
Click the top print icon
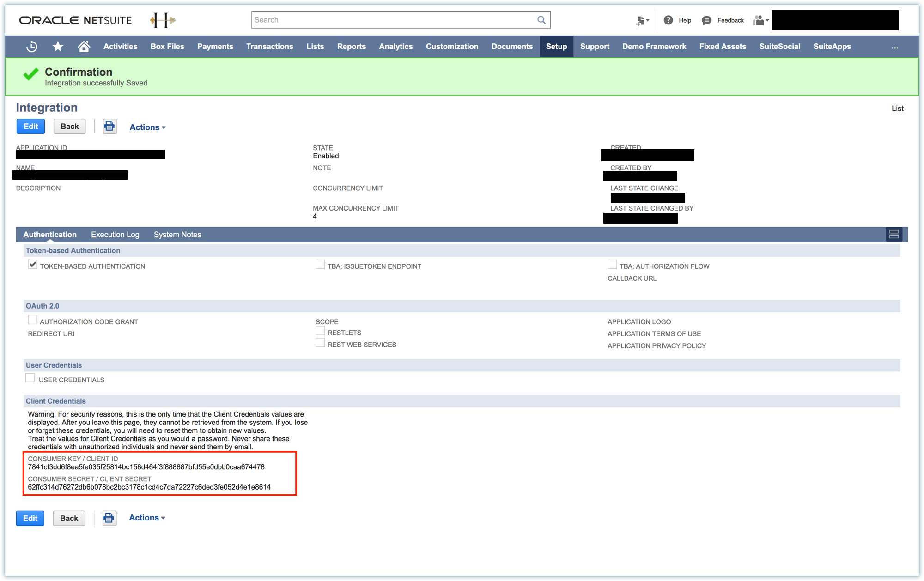click(109, 126)
